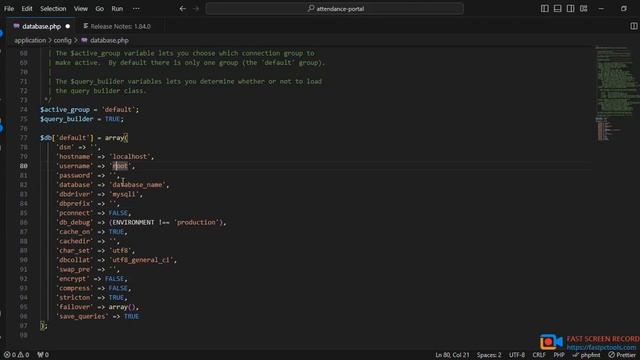Click the $active_group variable
The height and width of the screenshot is (360, 640).
65,110
